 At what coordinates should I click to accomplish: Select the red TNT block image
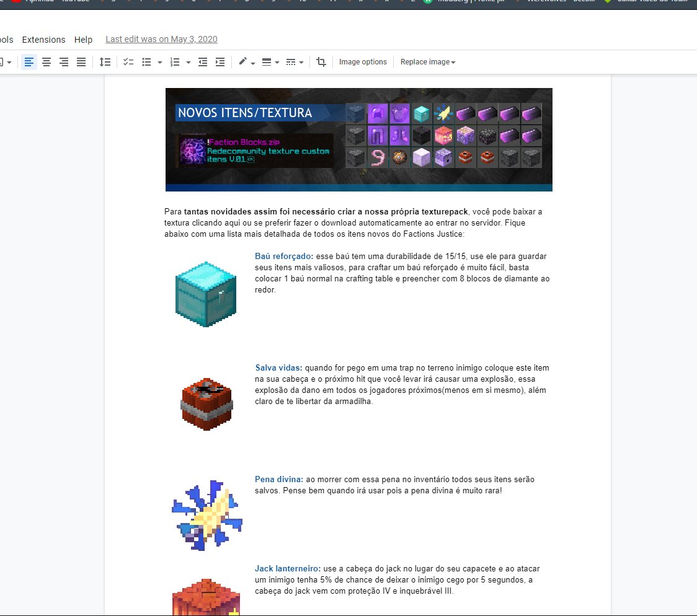pyautogui.click(x=206, y=403)
